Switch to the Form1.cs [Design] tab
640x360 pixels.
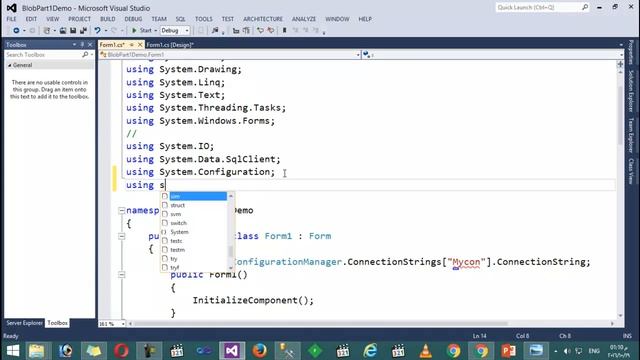pyautogui.click(x=170, y=45)
